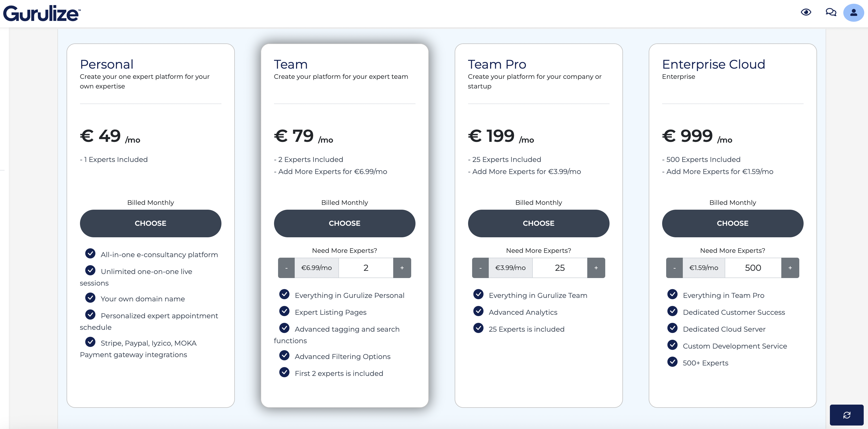The width and height of the screenshot is (868, 429).
Task: Click the Gurulize logo
Action: click(42, 13)
